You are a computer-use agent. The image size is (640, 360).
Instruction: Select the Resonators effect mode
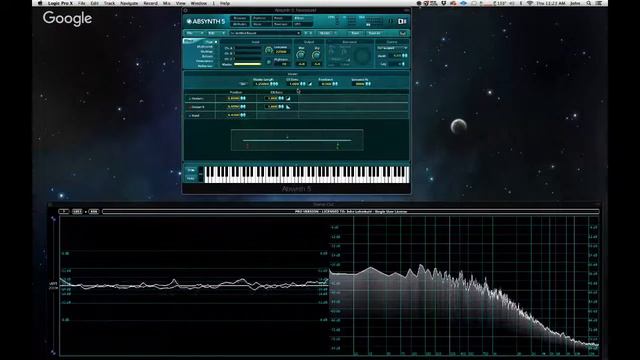tap(205, 61)
